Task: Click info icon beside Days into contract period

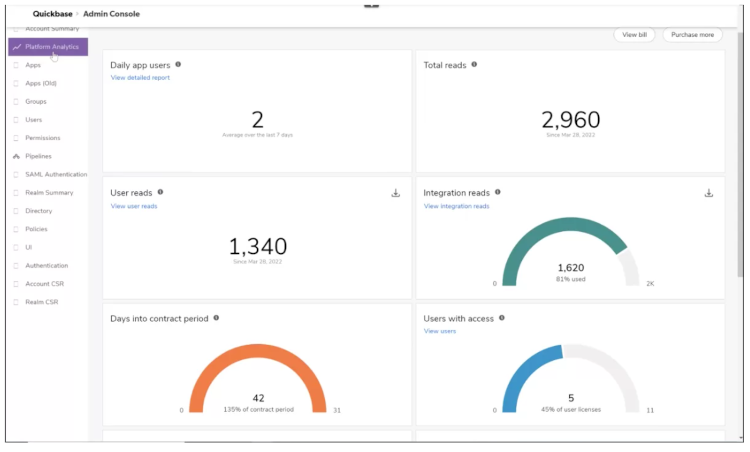Action: pyautogui.click(x=216, y=318)
